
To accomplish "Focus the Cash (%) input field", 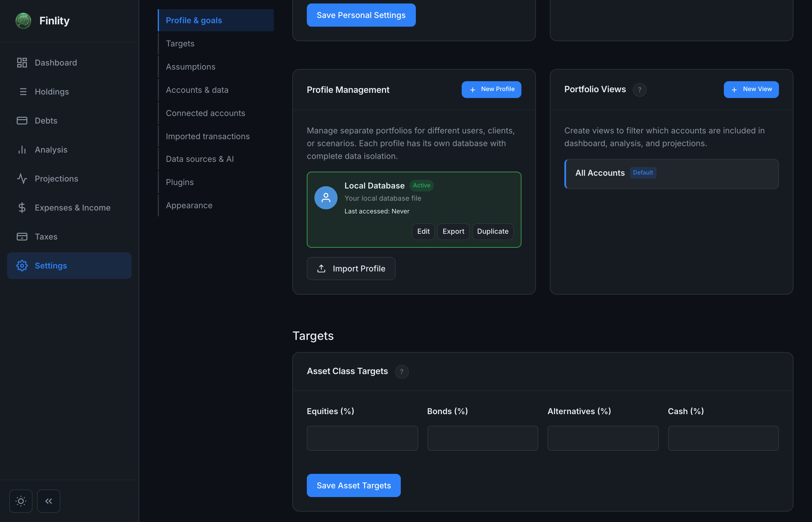I will click(723, 438).
